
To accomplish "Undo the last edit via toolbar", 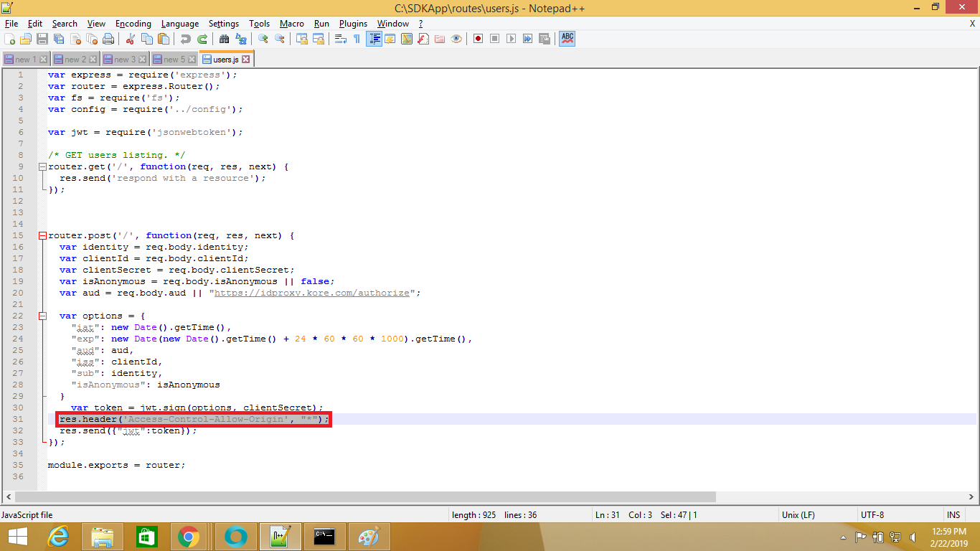I will click(185, 39).
